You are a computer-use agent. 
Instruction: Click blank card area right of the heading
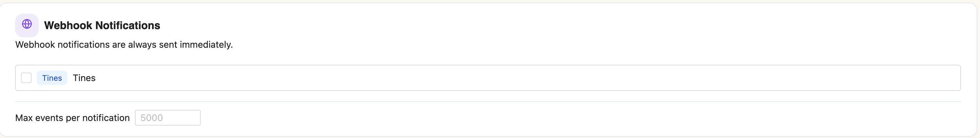click(533, 26)
